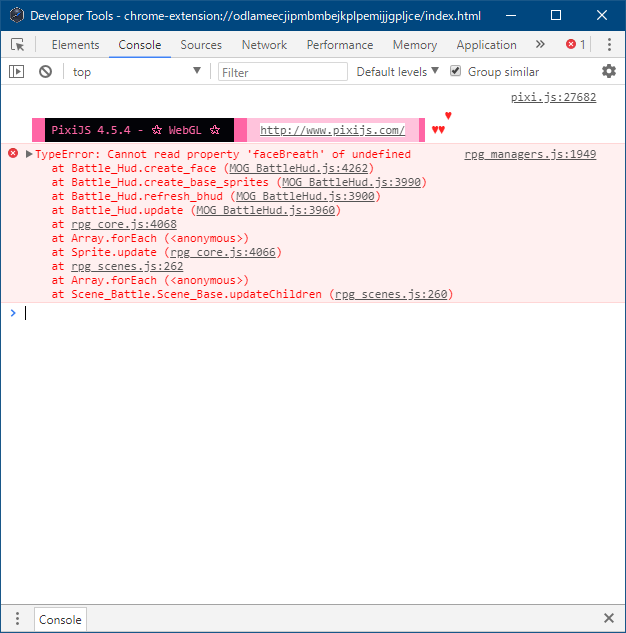
Task: Switch to the Elements tab
Action: (x=75, y=45)
